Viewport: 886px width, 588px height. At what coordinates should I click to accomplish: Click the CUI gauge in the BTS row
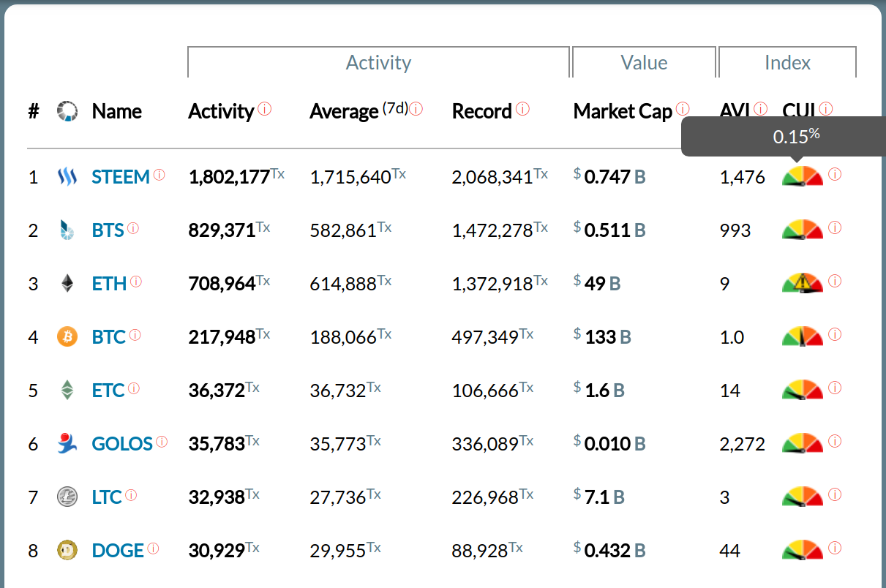[803, 230]
